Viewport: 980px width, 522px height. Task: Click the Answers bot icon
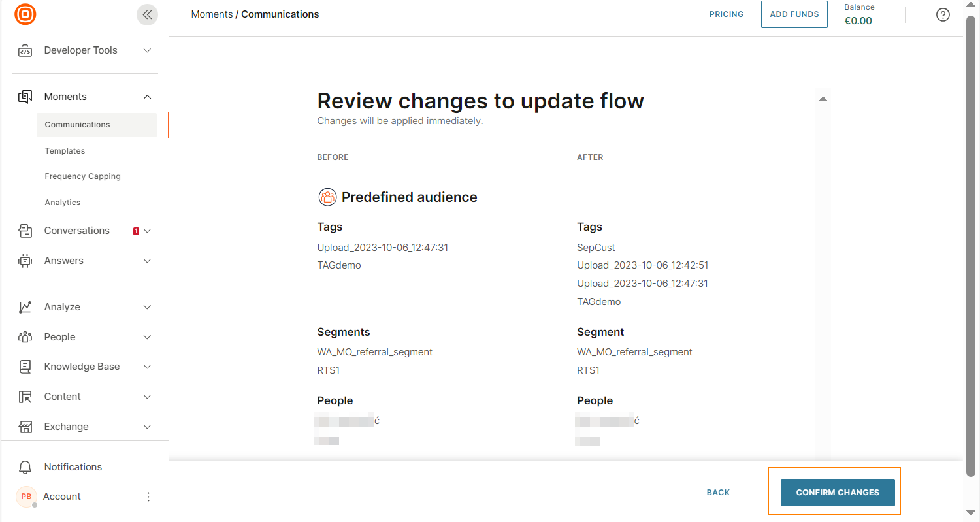click(25, 261)
